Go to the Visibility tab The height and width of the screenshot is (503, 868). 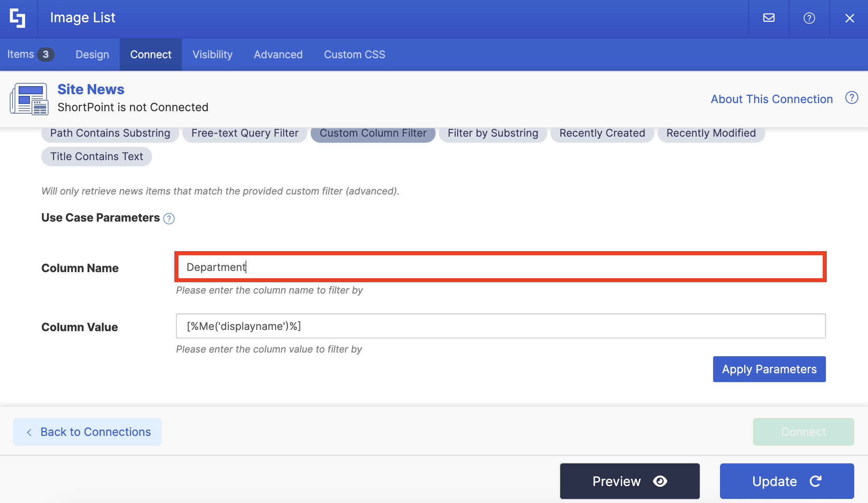[212, 54]
